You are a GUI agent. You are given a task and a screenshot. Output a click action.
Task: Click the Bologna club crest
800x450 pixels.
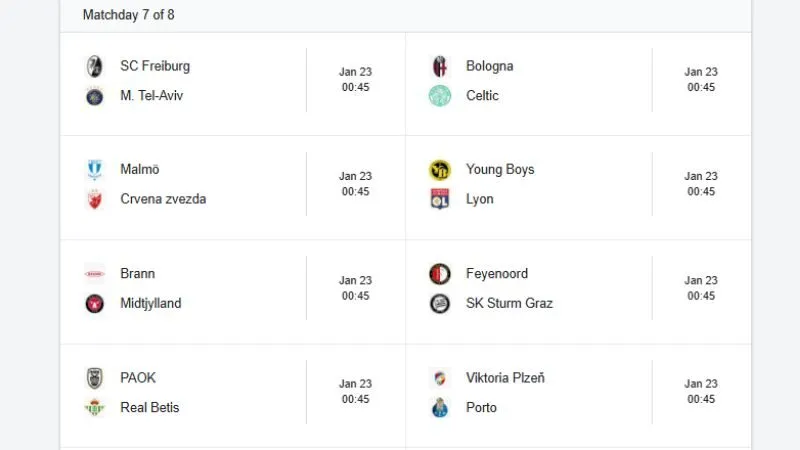440,66
